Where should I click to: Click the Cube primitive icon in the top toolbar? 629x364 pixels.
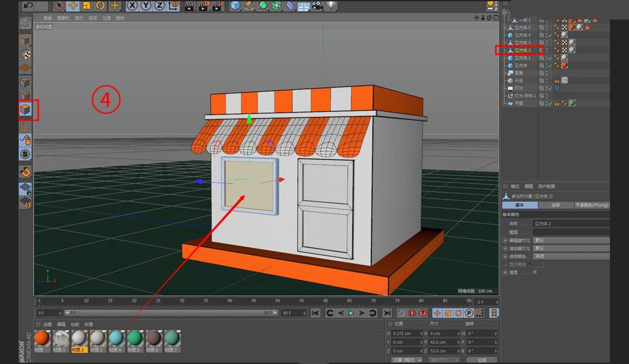(235, 6)
